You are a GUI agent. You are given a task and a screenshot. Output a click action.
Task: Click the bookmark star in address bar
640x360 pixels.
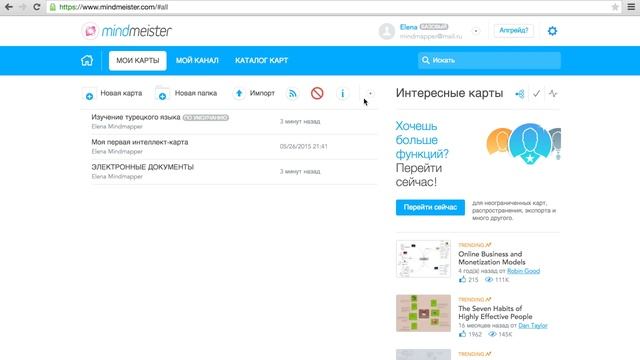pos(615,7)
